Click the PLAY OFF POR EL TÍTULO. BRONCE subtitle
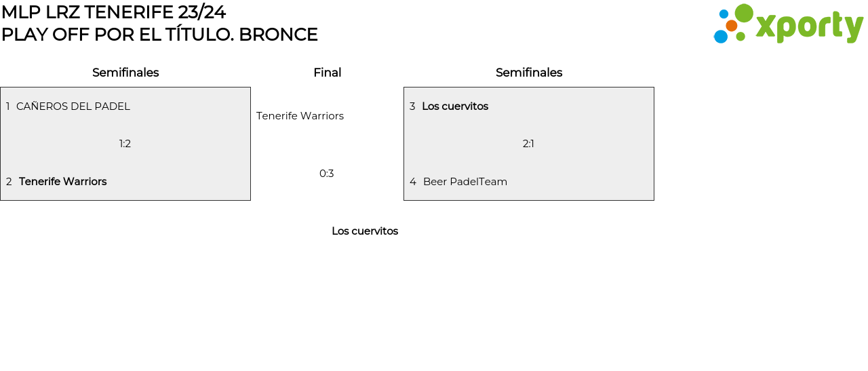The image size is (868, 371). 159,35
